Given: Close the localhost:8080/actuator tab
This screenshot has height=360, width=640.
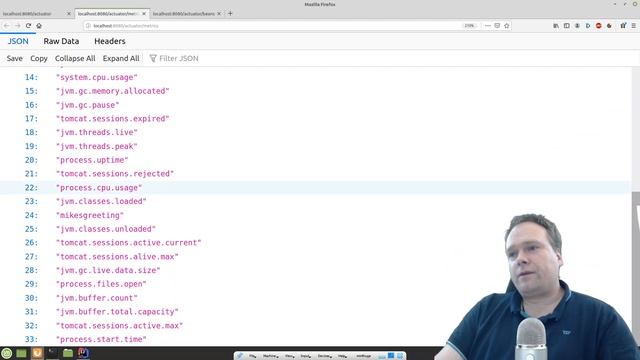Looking at the screenshot, I should click(x=69, y=14).
